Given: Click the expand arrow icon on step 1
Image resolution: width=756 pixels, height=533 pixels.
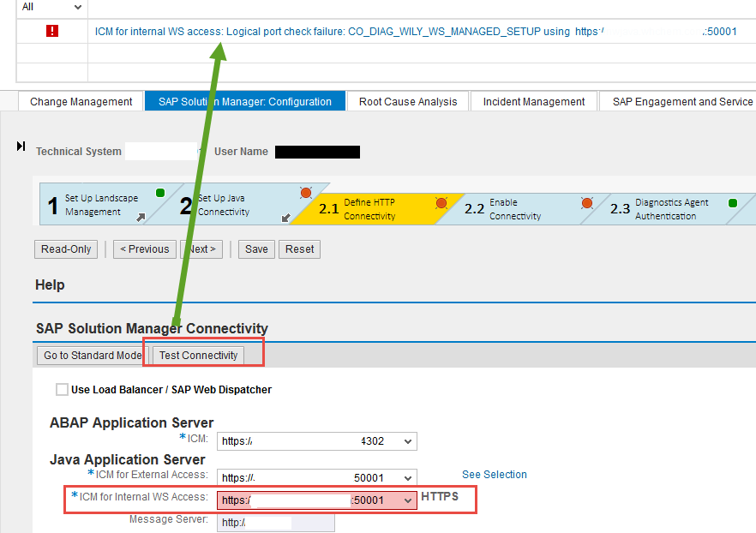Looking at the screenshot, I should (x=141, y=218).
